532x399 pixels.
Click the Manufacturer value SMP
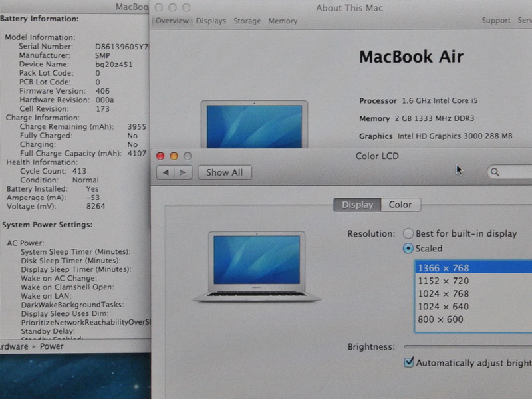pos(102,55)
